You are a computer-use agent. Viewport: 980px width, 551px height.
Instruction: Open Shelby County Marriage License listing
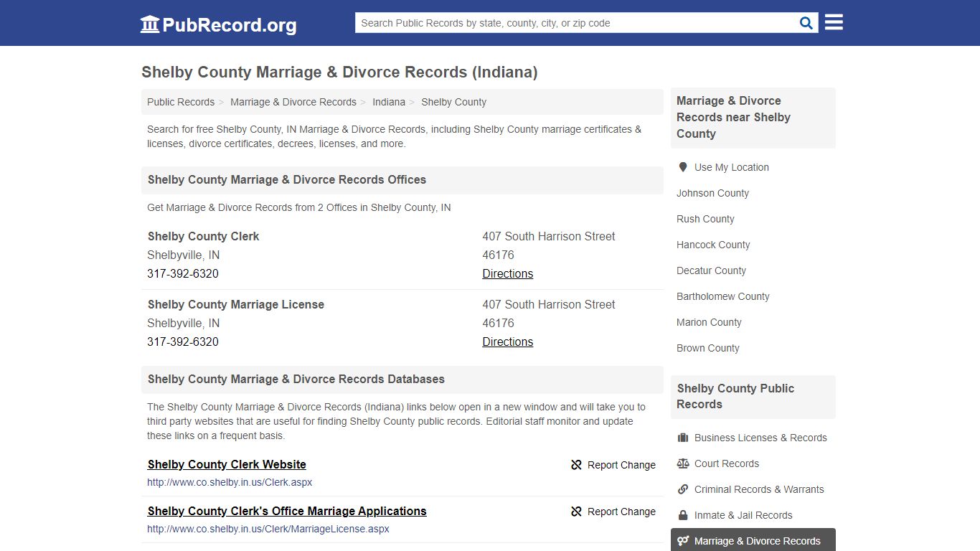click(x=236, y=304)
